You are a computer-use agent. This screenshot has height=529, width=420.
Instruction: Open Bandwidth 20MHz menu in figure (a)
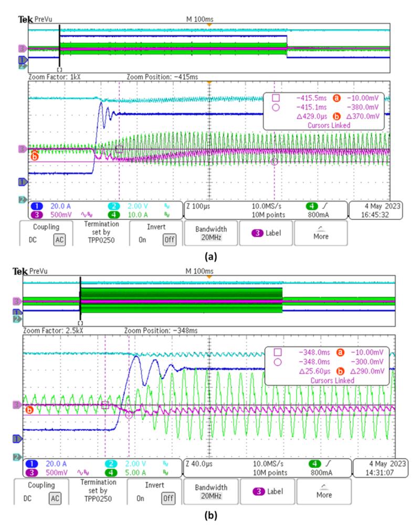click(210, 232)
